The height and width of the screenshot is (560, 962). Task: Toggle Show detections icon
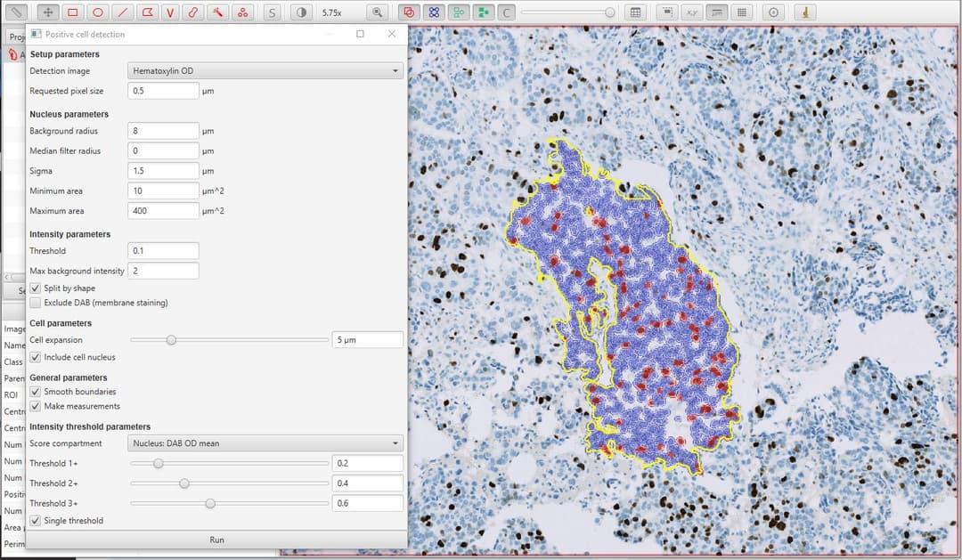click(x=459, y=12)
